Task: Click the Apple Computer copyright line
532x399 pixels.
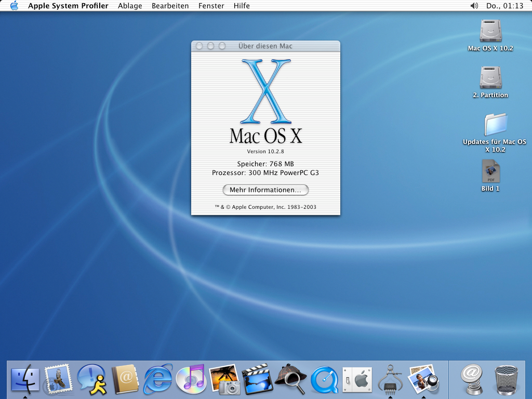Action: [265, 207]
